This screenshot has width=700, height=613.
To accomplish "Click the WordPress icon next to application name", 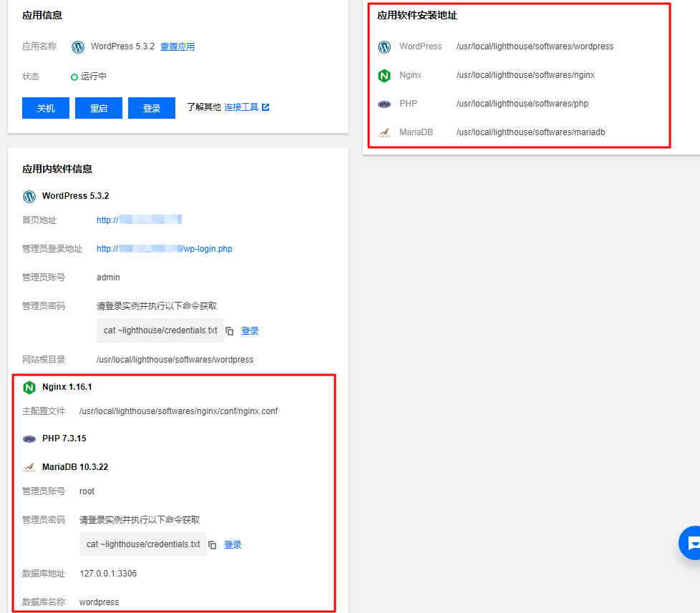I will coord(78,46).
